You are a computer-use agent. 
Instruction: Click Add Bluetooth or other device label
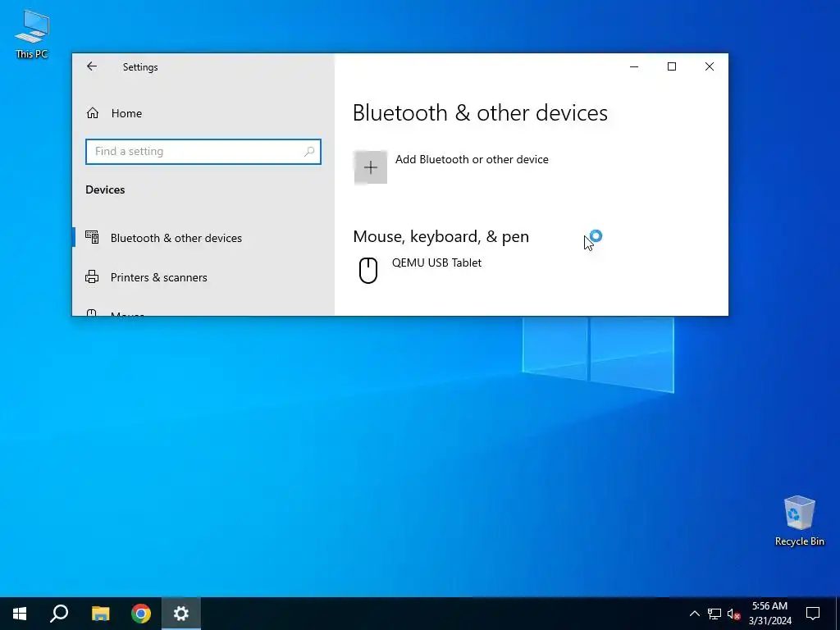[472, 159]
